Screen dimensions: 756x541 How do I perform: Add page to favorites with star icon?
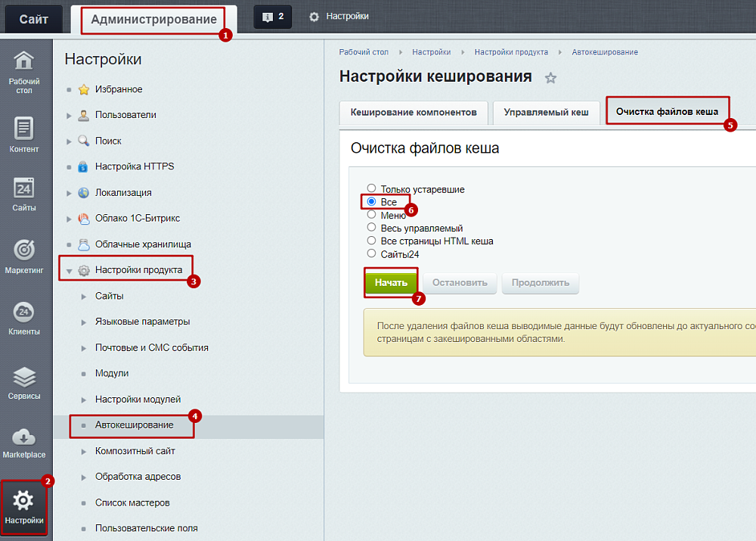tap(551, 78)
